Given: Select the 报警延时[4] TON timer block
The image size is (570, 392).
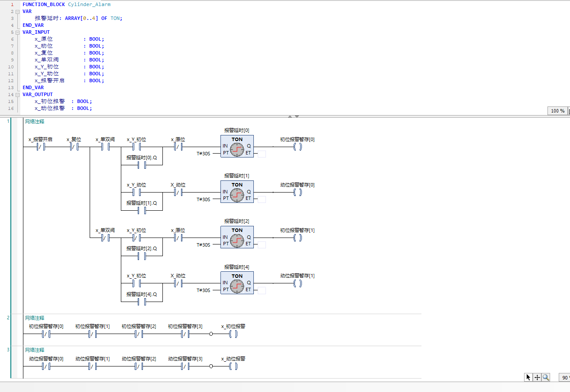Looking at the screenshot, I should (237, 283).
